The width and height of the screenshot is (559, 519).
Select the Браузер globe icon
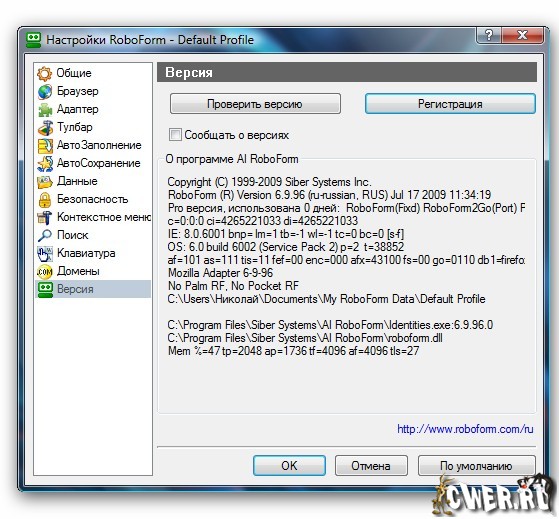click(45, 92)
